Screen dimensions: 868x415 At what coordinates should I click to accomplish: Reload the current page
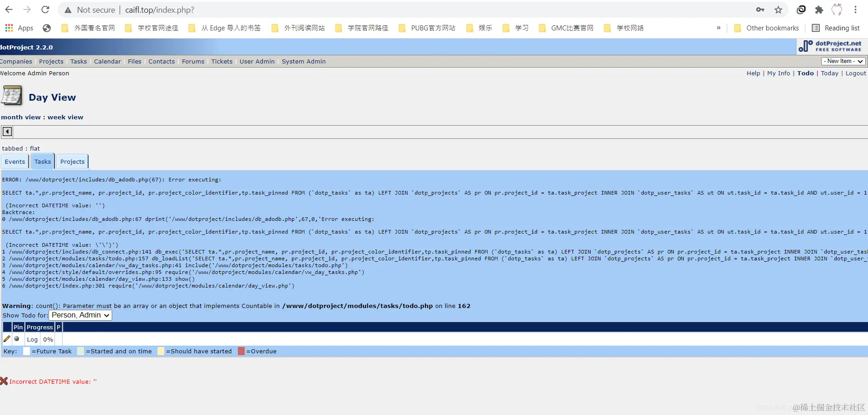click(x=45, y=10)
